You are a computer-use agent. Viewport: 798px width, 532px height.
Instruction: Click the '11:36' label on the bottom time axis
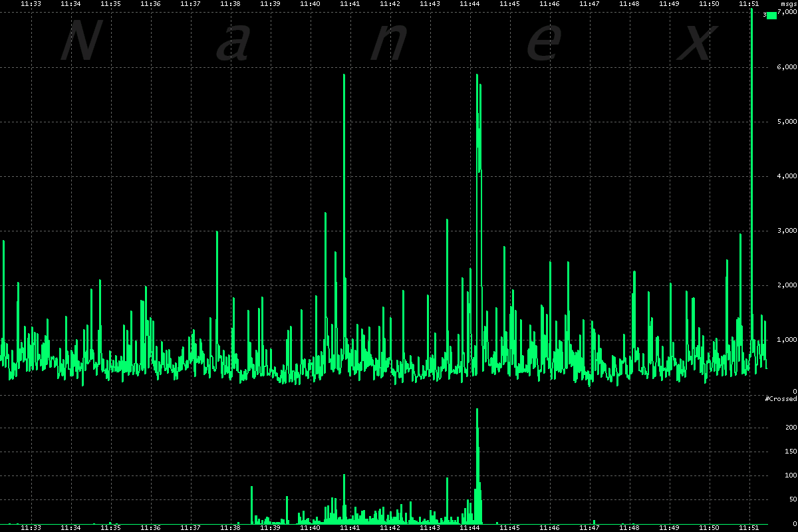point(150,528)
